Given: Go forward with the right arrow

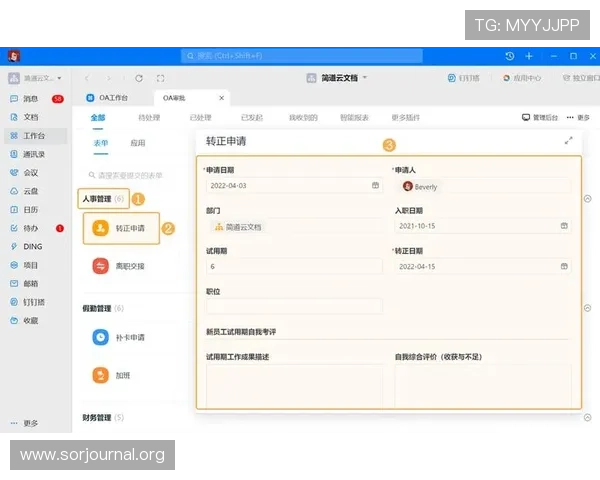Looking at the screenshot, I should pyautogui.click(x=109, y=78).
